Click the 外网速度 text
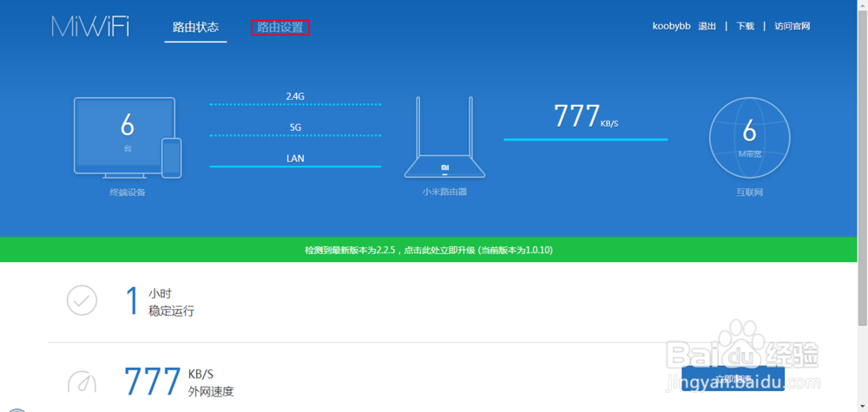This screenshot has height=412, width=868. 211,391
